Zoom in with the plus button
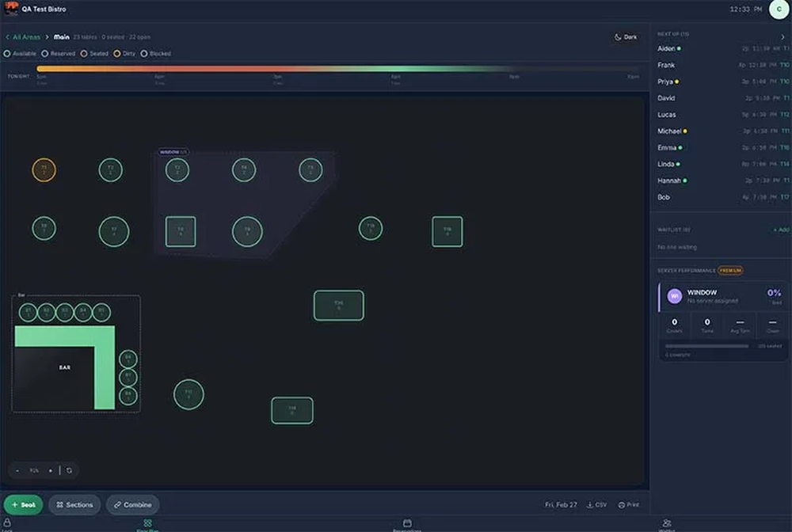792x532 pixels. tap(51, 470)
